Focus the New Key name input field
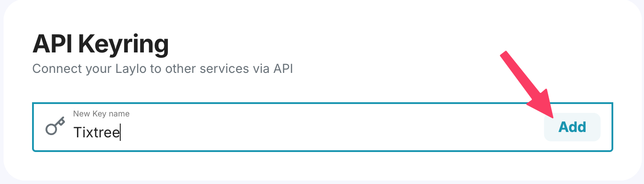 [322, 127]
